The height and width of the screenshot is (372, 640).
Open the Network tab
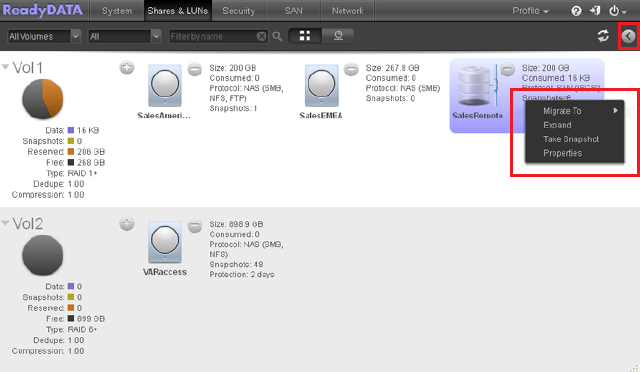[x=347, y=11]
